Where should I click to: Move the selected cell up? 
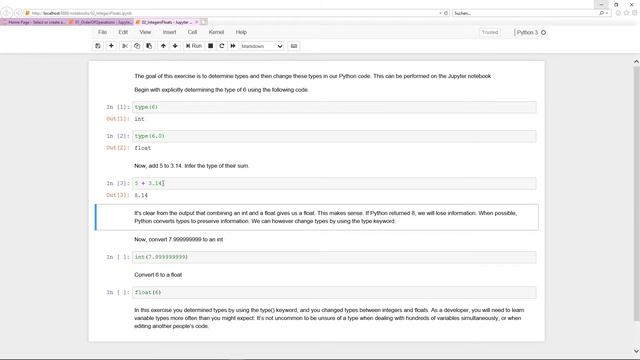[x=163, y=46]
